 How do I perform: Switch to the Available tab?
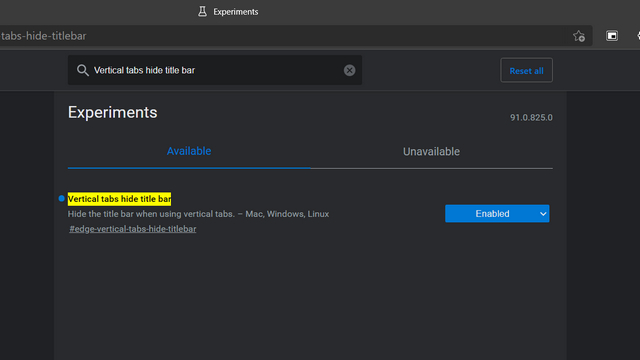tap(189, 151)
